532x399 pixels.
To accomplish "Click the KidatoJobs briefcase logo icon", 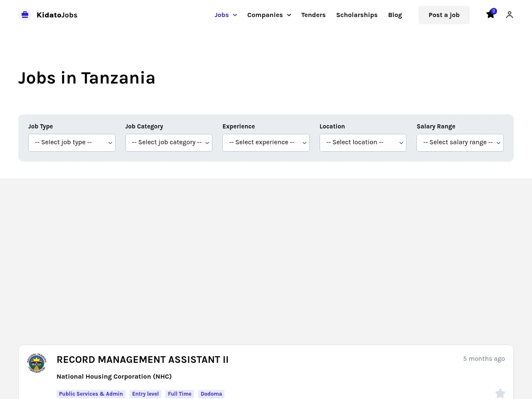I will click(x=25, y=15).
